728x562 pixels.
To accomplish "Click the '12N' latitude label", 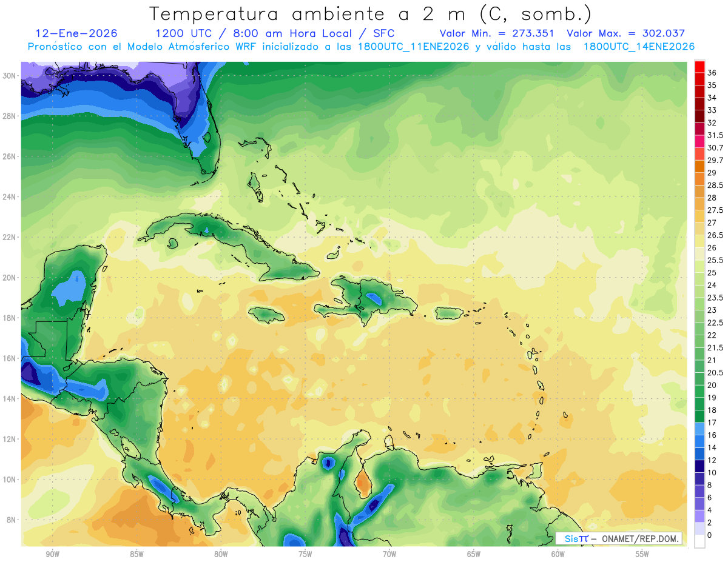I will tap(9, 439).
